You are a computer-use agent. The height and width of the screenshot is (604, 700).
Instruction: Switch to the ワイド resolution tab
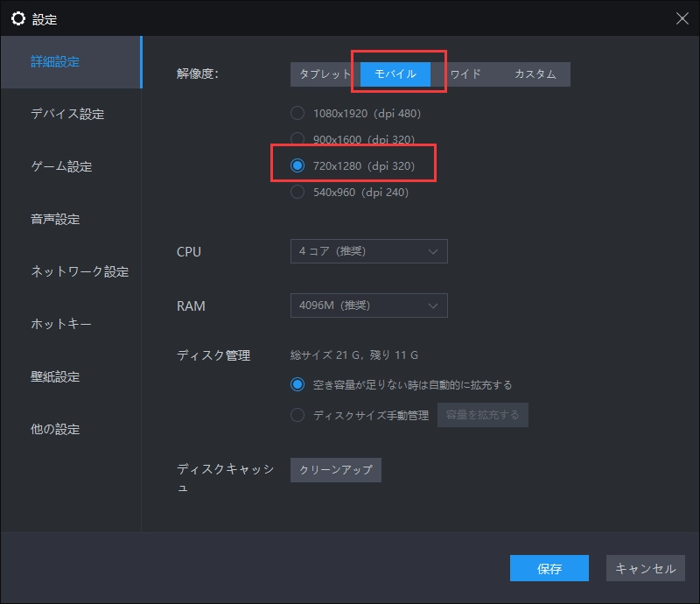click(x=465, y=74)
